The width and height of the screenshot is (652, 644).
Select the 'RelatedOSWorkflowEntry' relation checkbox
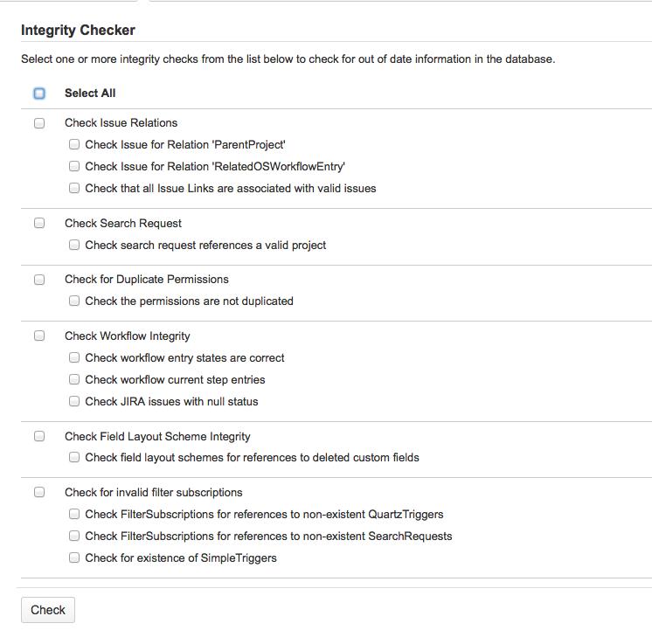75,166
